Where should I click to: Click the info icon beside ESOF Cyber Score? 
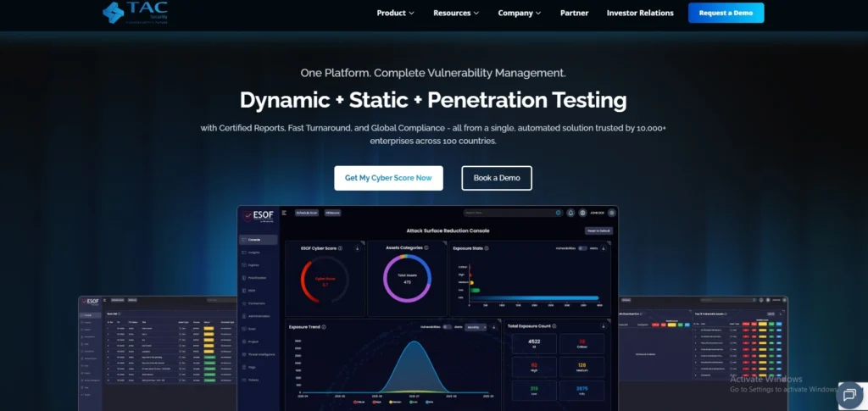click(x=340, y=248)
